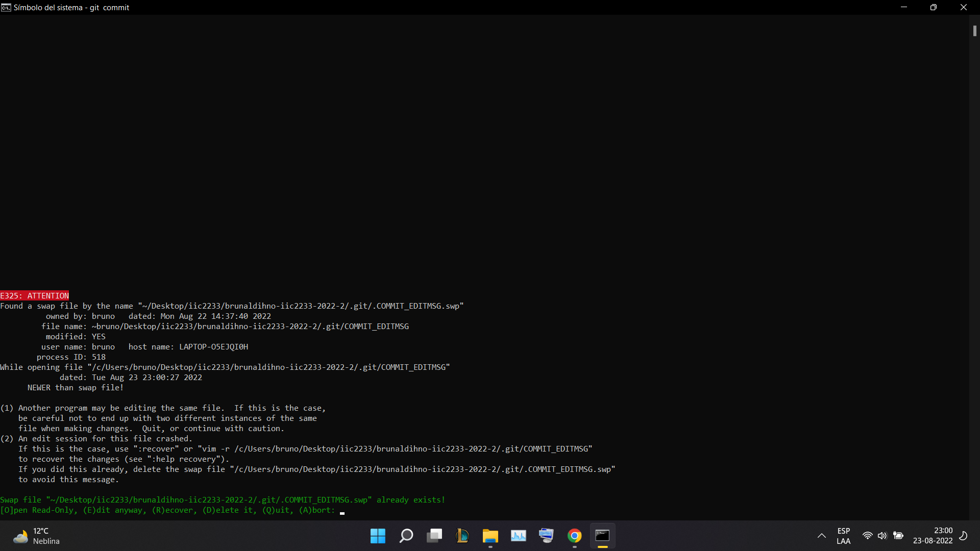Click the line containing ":recover" or "vim -r"
The height and width of the screenshot is (551, 980).
[x=305, y=449]
